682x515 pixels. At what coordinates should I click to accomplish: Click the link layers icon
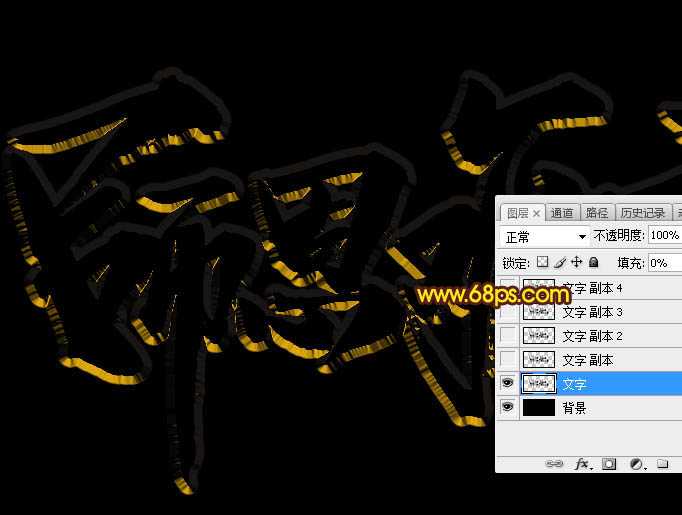click(x=554, y=464)
